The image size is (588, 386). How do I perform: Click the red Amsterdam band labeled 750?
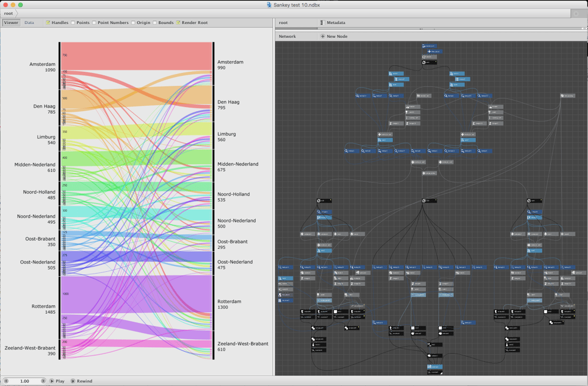(x=137, y=56)
